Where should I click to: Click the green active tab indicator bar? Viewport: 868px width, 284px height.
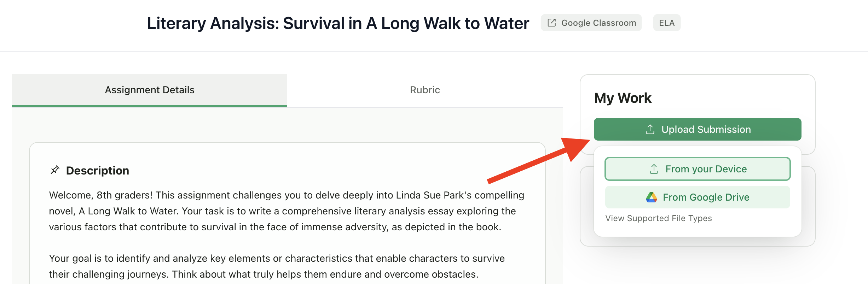tap(149, 105)
